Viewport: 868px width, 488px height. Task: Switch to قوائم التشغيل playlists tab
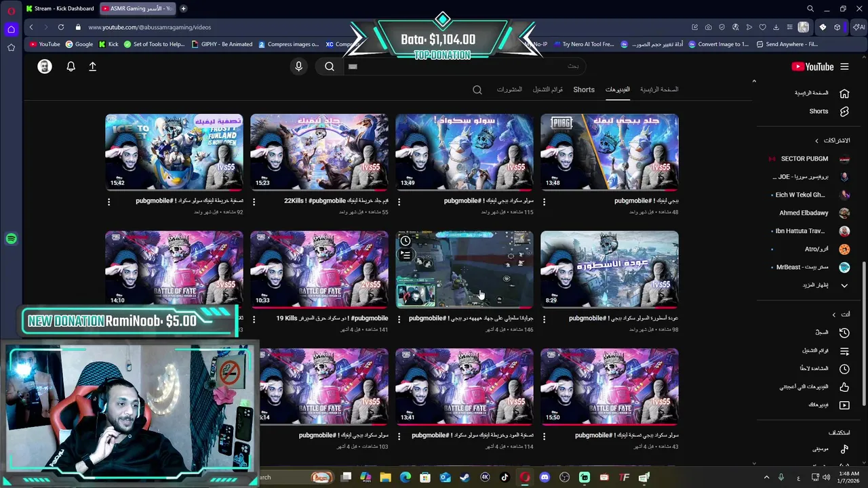(548, 89)
